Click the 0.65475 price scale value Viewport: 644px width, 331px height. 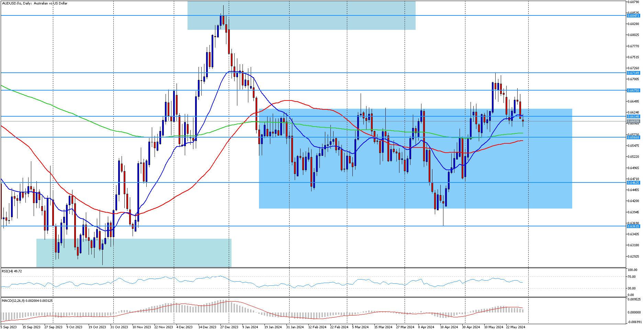633,146
